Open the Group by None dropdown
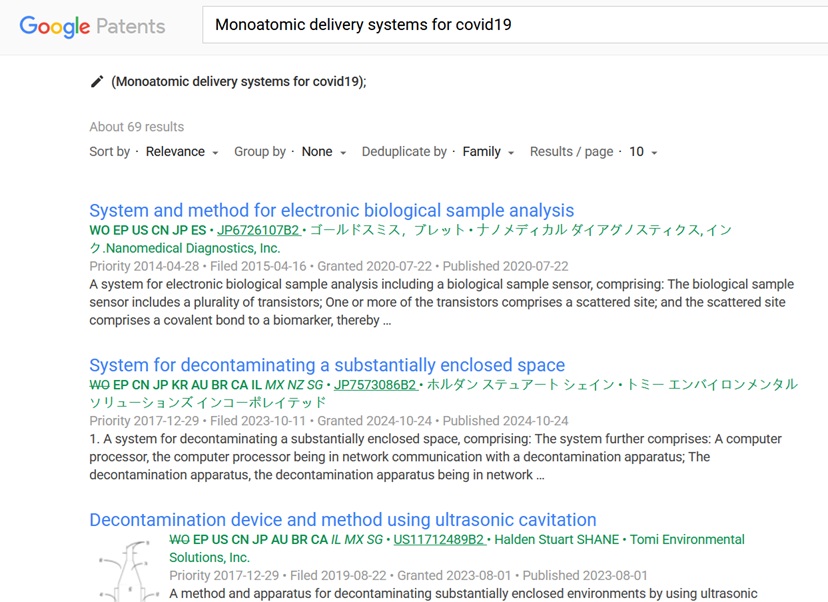Screen dimensions: 828x602 pos(324,152)
